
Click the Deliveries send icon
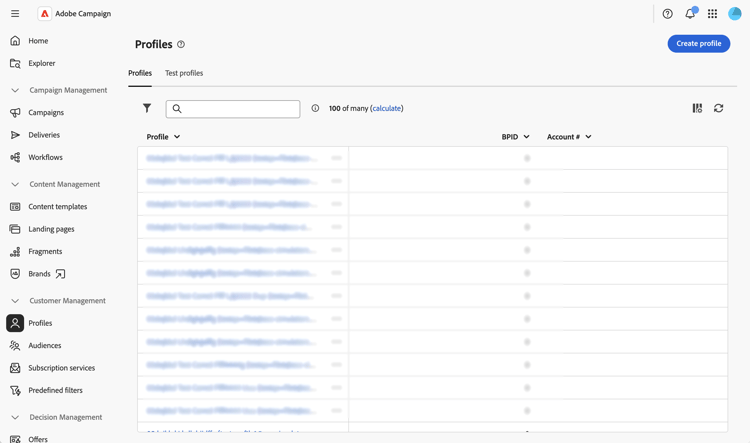[15, 135]
